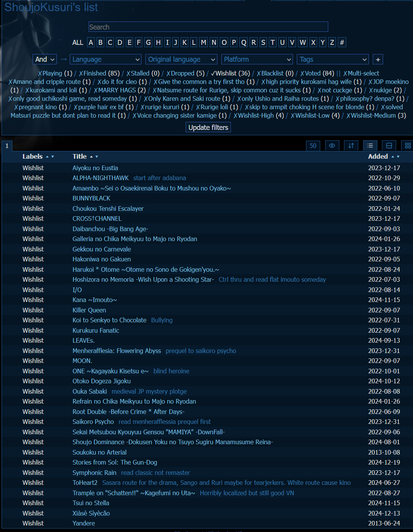This screenshot has width=413, height=532.
Task: Toggle the Wishlist-High (4) label filter
Action: 258,115
